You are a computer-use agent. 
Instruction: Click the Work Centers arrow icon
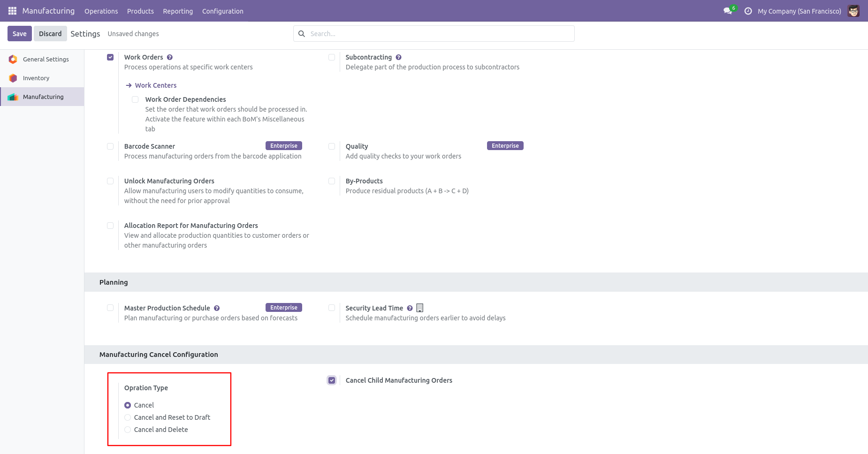pos(129,85)
